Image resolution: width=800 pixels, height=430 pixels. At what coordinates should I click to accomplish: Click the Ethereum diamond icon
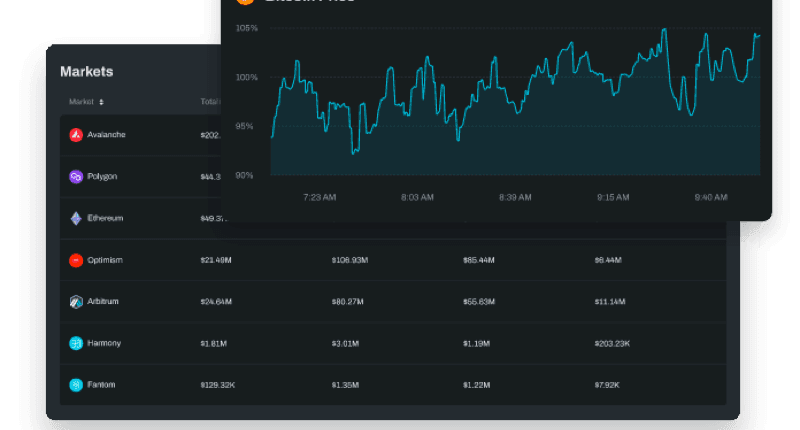pyautogui.click(x=76, y=218)
